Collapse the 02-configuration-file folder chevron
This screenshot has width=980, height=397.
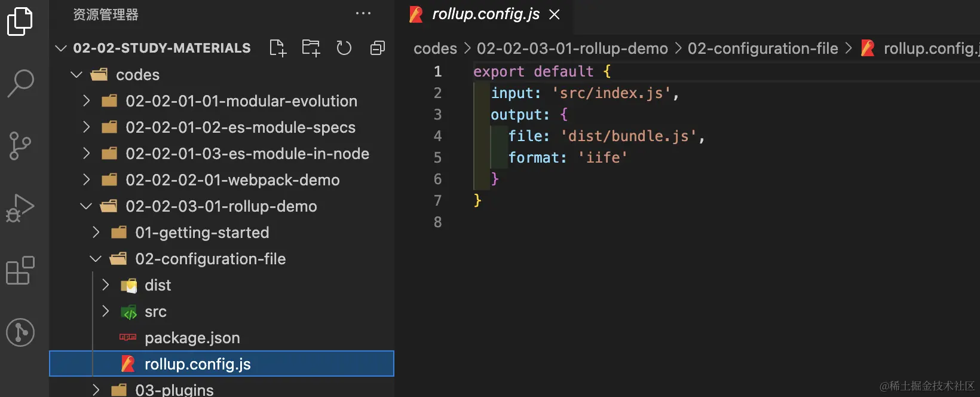96,259
